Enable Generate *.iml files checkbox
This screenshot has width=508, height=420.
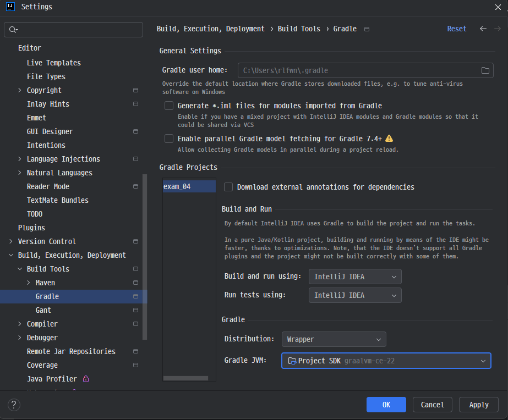coord(169,106)
